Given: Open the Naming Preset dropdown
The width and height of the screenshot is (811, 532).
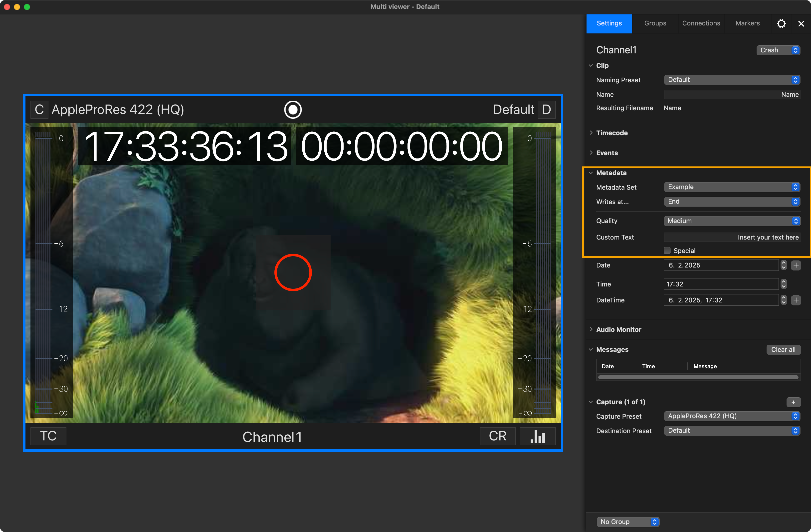Looking at the screenshot, I should 732,80.
